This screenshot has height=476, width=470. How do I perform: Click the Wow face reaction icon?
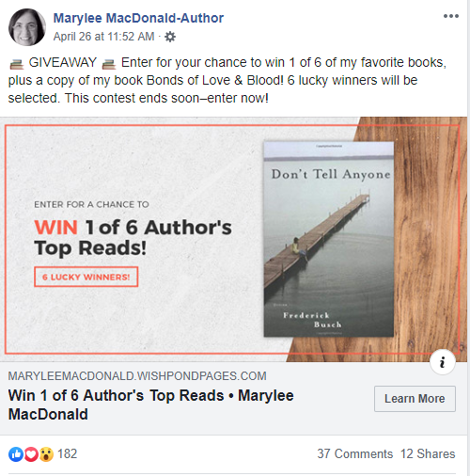(46, 454)
